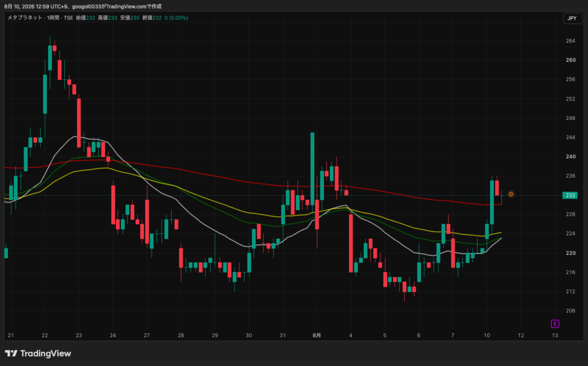Click the googol0033 author text in the caption

[87, 6]
